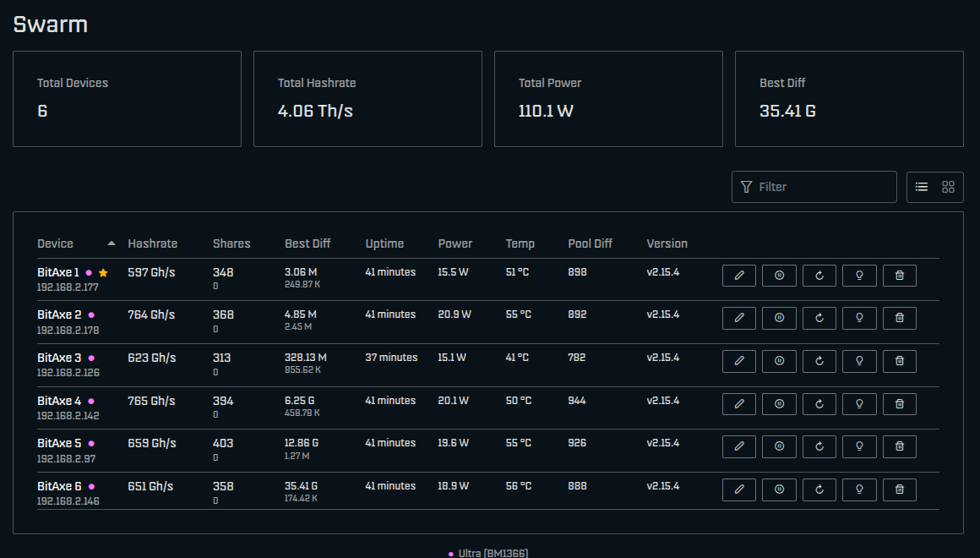Sort by the Pool Diff column
980x558 pixels.
[x=590, y=244]
